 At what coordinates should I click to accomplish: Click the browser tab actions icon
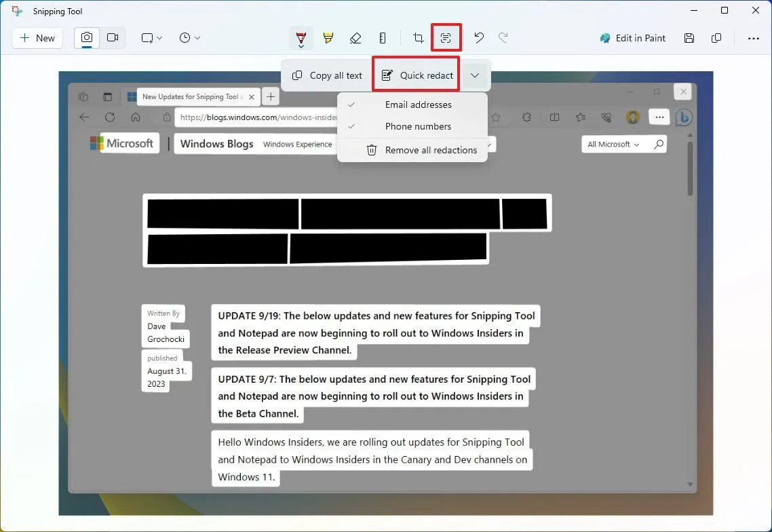click(x=107, y=96)
